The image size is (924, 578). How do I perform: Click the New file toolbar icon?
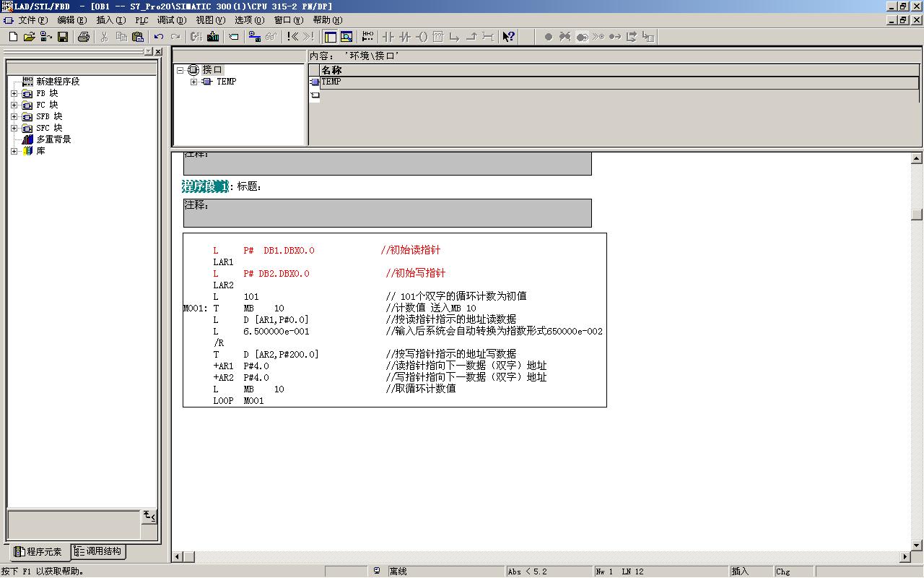(13, 37)
